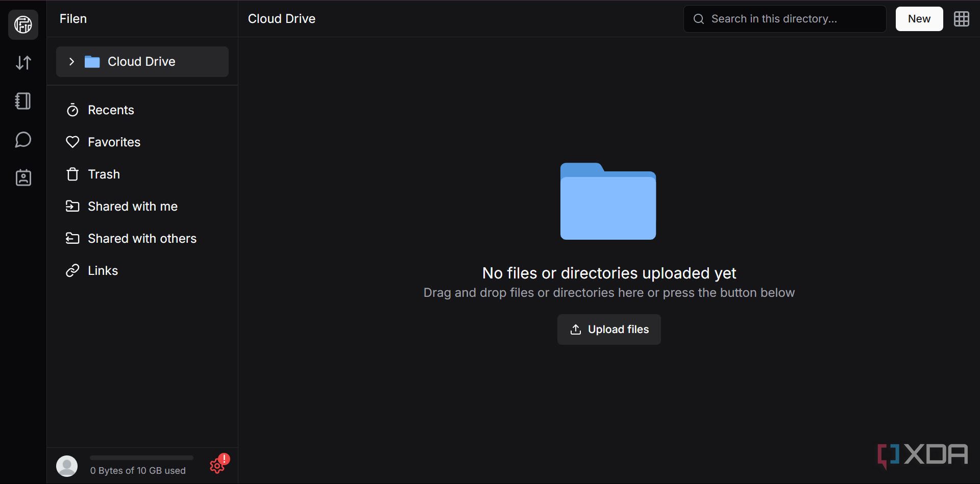Click the New button
The width and height of the screenshot is (980, 484).
pos(919,19)
